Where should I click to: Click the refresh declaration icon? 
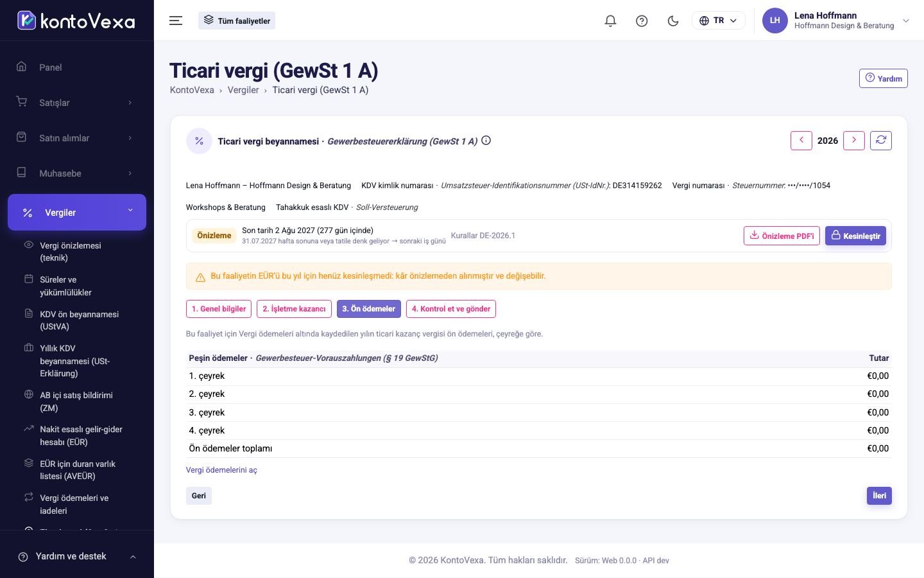coord(880,141)
